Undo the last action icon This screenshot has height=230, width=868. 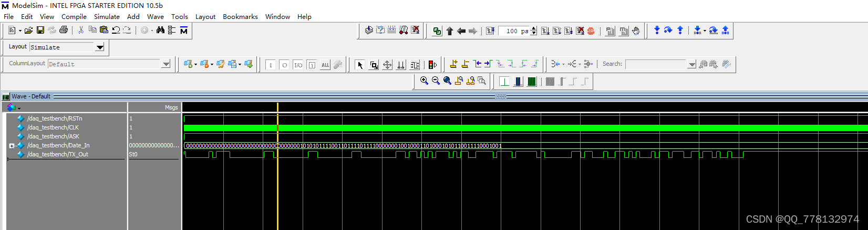pyautogui.click(x=116, y=31)
